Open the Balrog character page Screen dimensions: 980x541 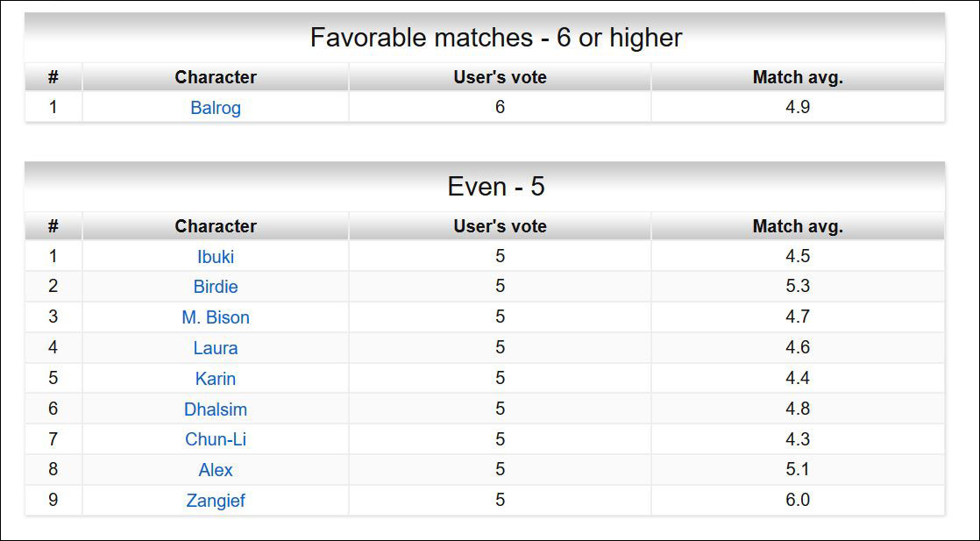(x=215, y=107)
